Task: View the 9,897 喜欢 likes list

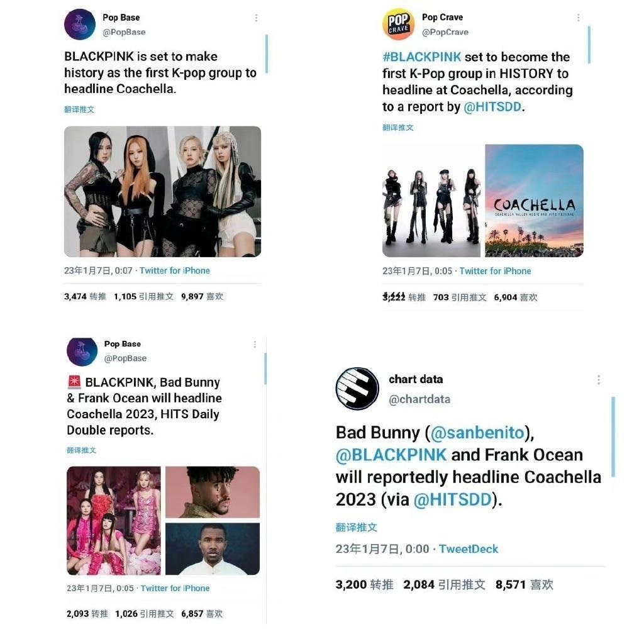Action: (202, 297)
